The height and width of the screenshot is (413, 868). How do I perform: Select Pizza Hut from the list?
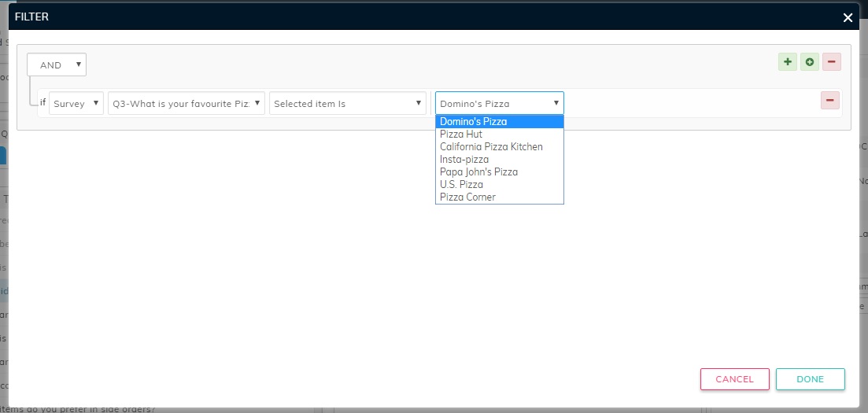pyautogui.click(x=500, y=134)
